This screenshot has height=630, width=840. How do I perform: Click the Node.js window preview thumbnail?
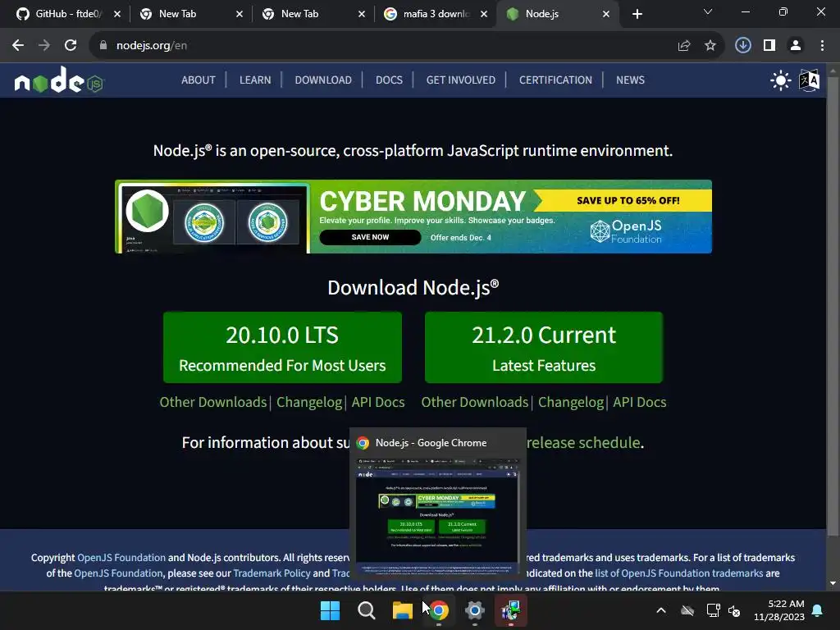click(437, 517)
